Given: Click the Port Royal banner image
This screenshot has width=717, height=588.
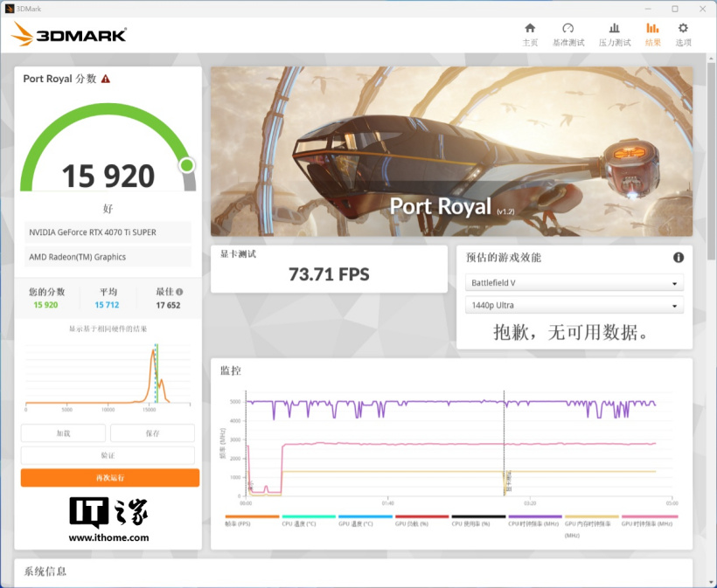Looking at the screenshot, I should click(x=451, y=151).
